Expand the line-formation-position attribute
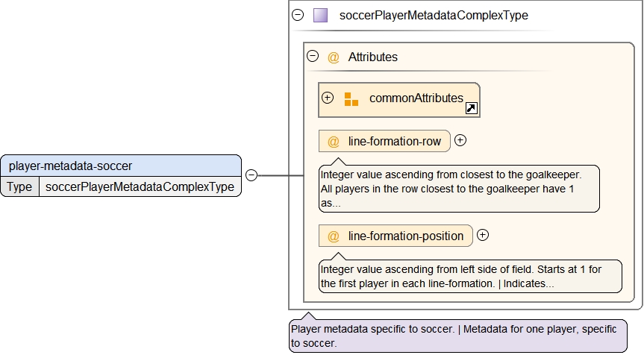The height and width of the screenshot is (355, 644). [483, 235]
